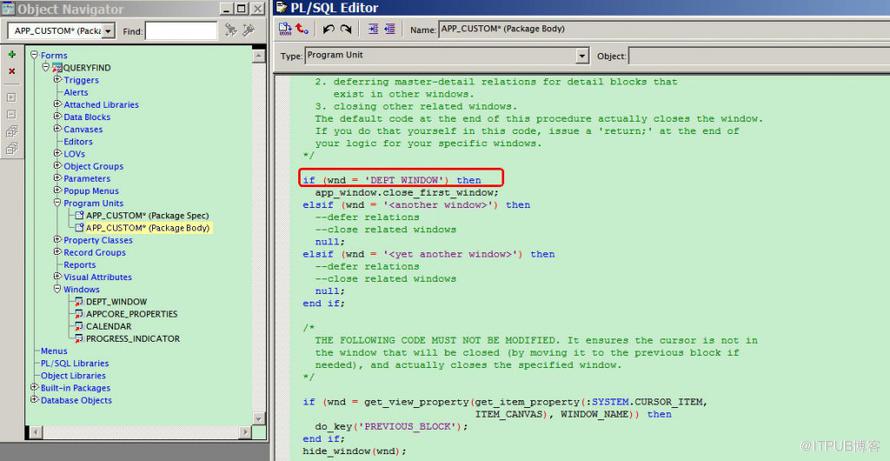Expand the Record Groups node
This screenshot has width=890, height=461.
[x=57, y=252]
